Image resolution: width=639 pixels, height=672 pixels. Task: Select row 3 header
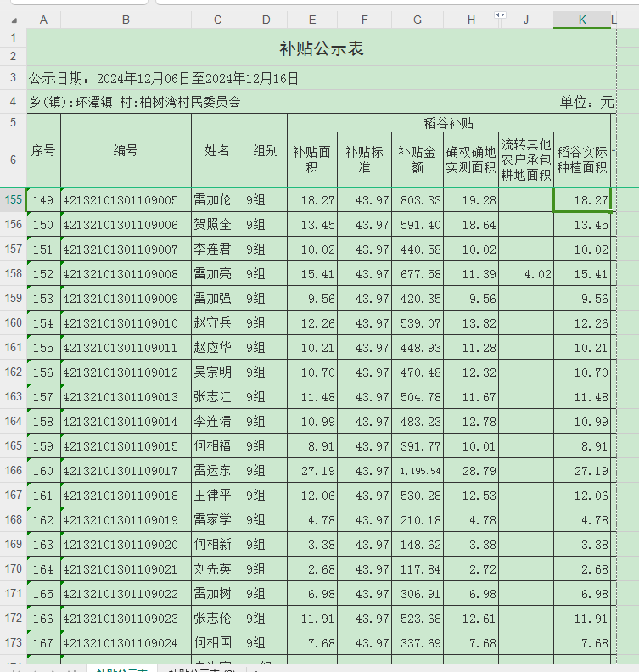[14, 77]
